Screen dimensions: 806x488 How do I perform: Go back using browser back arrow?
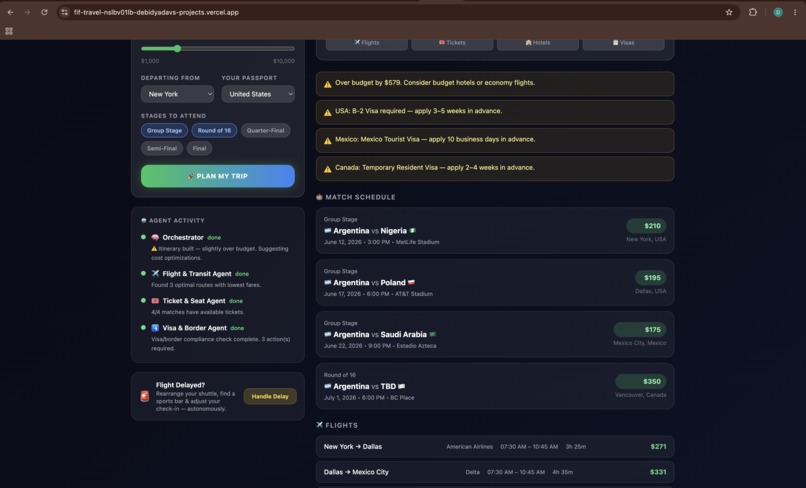(10, 12)
